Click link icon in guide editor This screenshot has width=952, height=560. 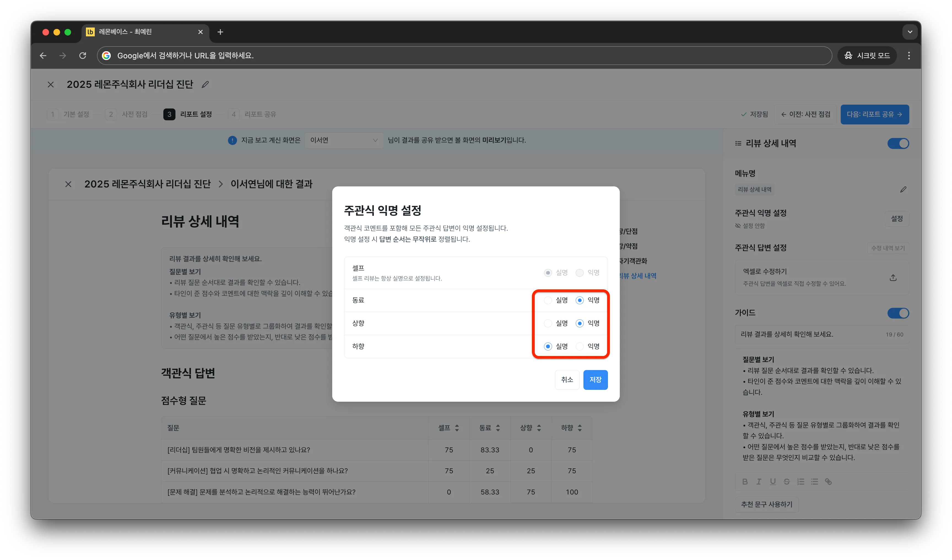click(828, 482)
